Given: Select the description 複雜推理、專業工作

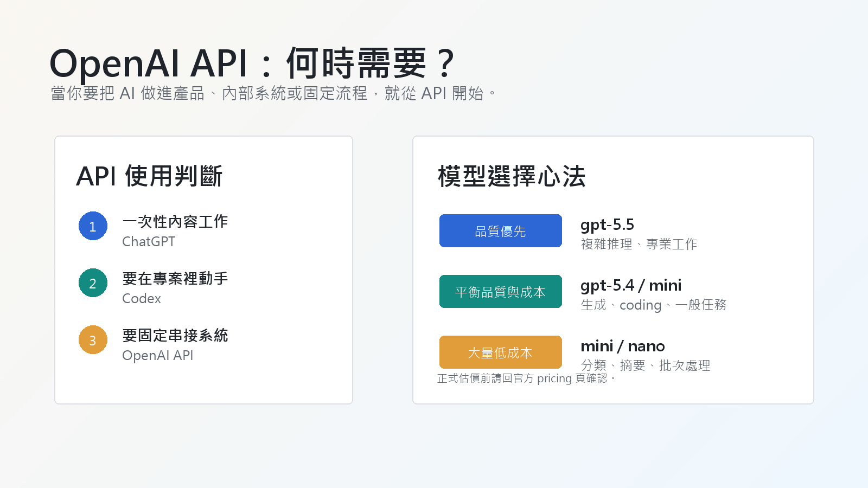Looking at the screenshot, I should click(639, 244).
